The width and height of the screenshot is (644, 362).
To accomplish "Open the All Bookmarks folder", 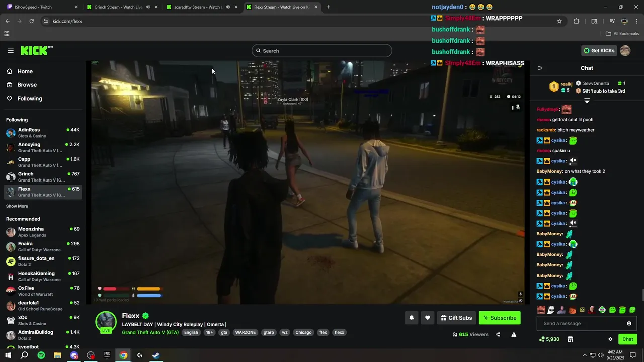I will [622, 34].
